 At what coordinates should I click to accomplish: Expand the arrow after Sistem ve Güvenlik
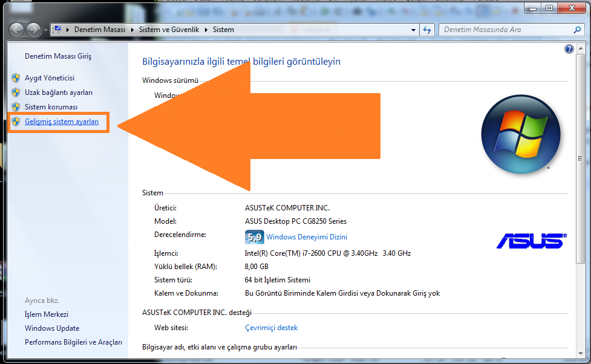pos(206,30)
